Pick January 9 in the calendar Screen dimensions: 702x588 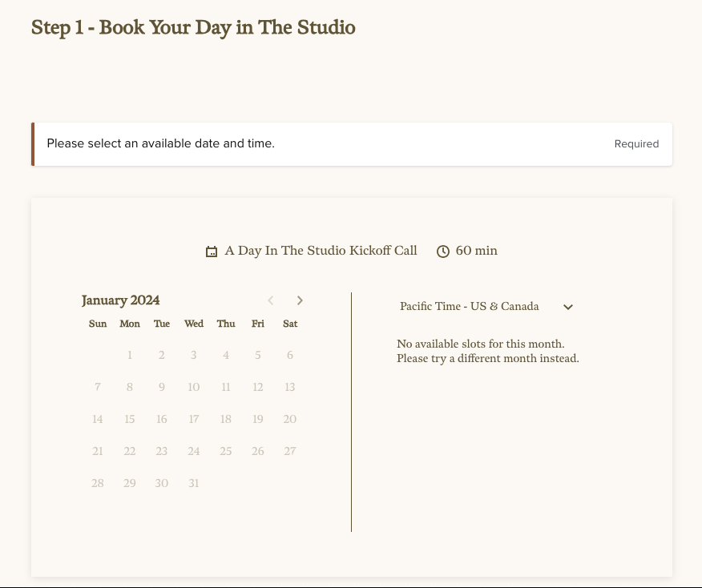(x=162, y=387)
